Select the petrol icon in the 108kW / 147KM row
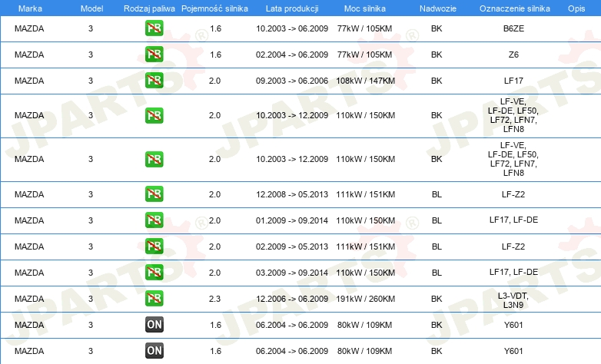Image resolution: width=601 pixels, height=364 pixels. pos(154,81)
